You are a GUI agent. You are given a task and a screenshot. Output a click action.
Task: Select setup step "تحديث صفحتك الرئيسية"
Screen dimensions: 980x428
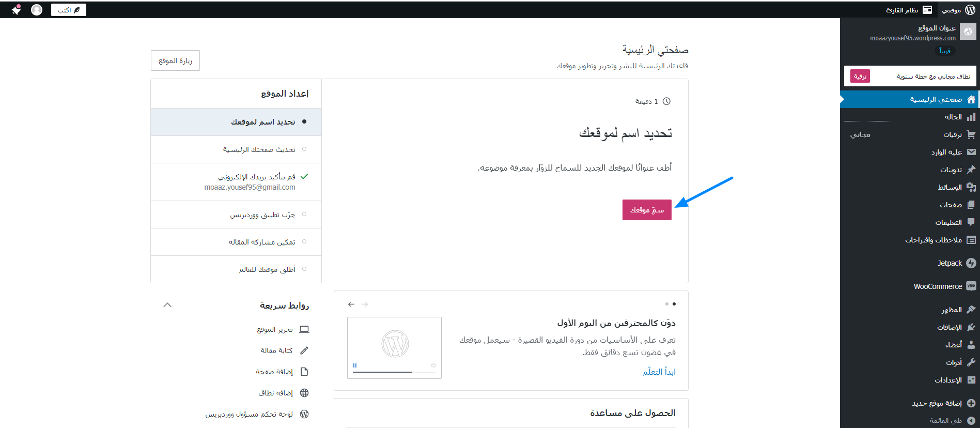236,149
